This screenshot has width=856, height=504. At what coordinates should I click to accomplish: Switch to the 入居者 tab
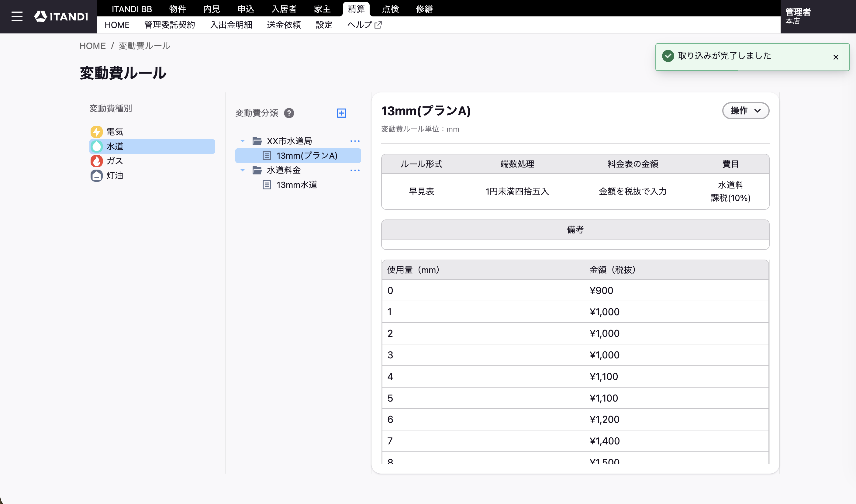[284, 9]
